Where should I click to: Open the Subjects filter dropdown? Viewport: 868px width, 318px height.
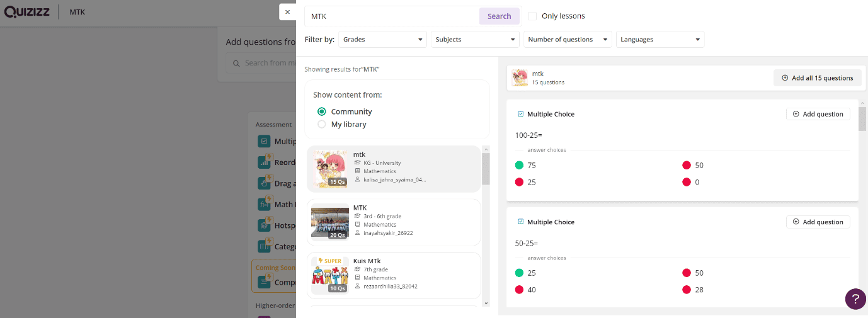(x=475, y=39)
